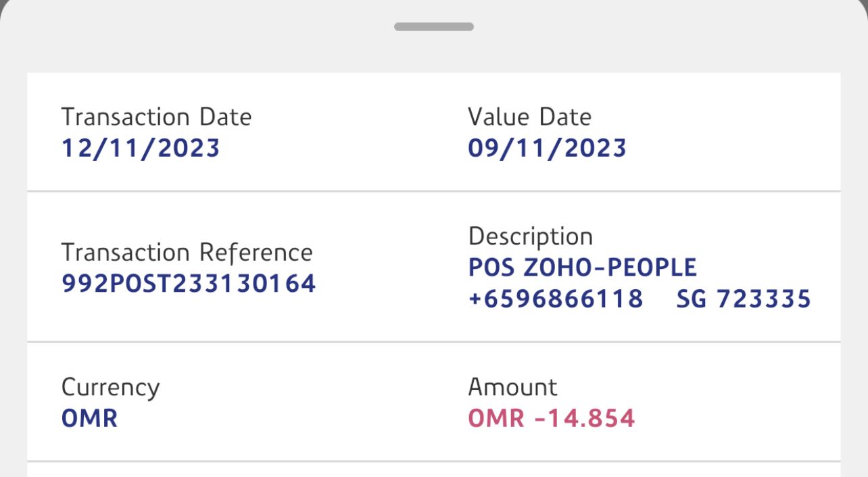The height and width of the screenshot is (477, 868).
Task: Click the Description label
Action: pos(530,236)
